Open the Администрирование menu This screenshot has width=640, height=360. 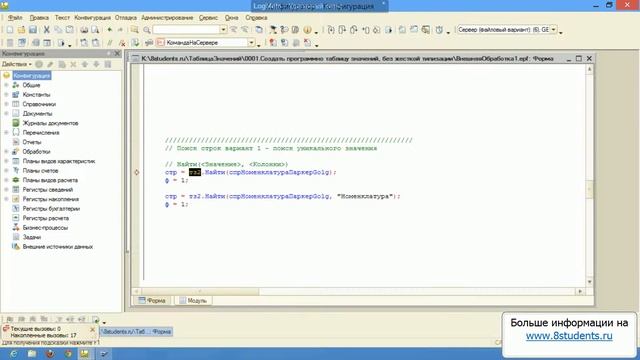[167, 18]
